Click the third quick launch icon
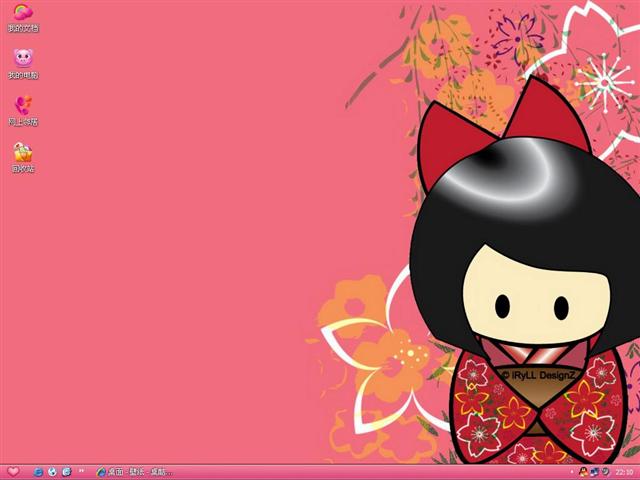This screenshot has height=480, width=640. pos(67,472)
